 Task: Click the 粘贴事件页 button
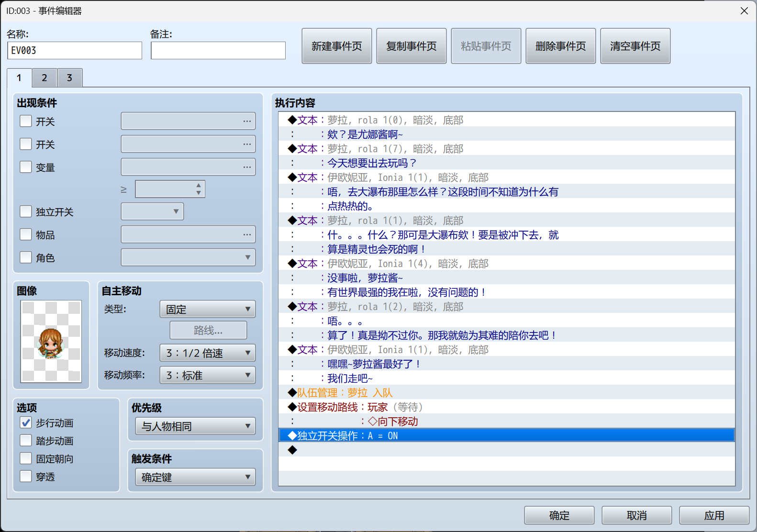(x=486, y=46)
